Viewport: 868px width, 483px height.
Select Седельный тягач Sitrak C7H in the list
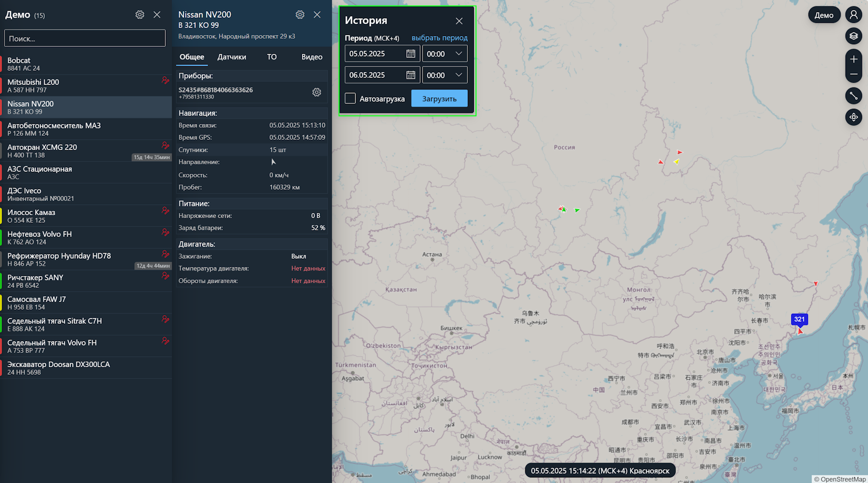[86, 324]
